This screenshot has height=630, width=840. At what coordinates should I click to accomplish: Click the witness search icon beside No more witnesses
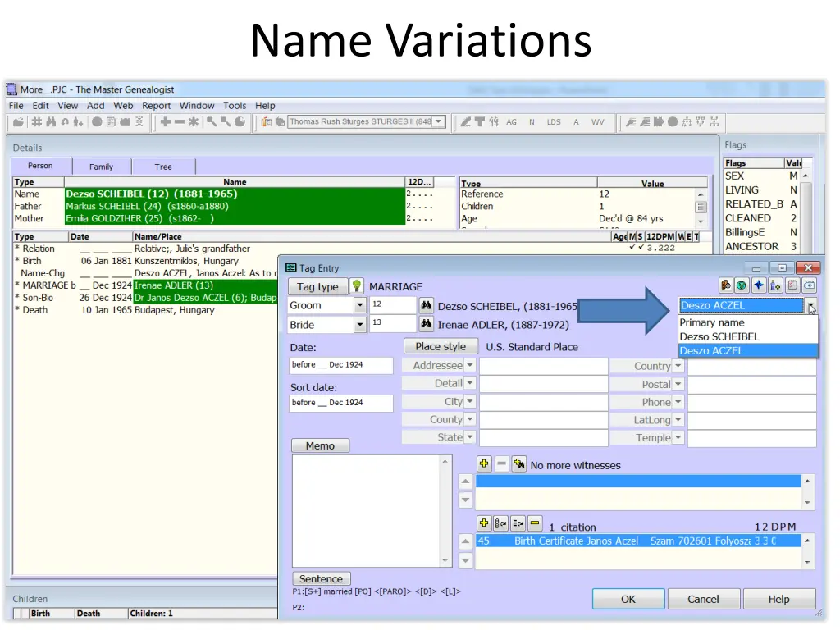pos(518,464)
